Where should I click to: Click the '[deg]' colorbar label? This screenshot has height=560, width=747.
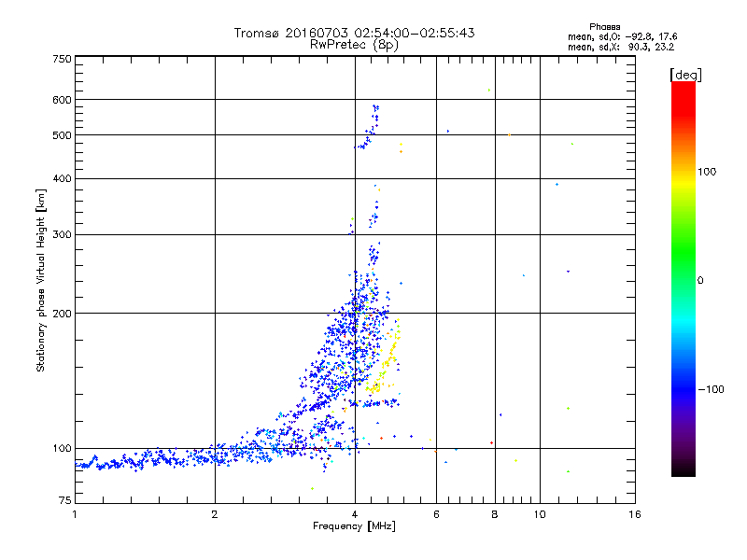[685, 75]
